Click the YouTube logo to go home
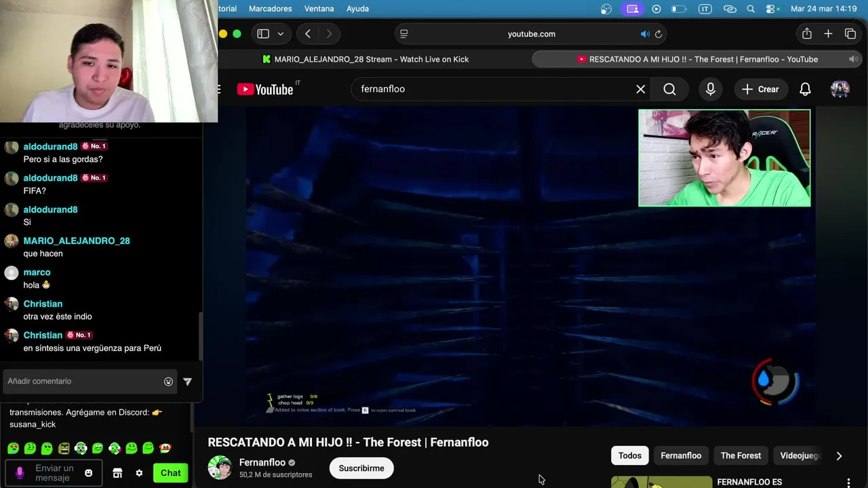 click(x=265, y=89)
